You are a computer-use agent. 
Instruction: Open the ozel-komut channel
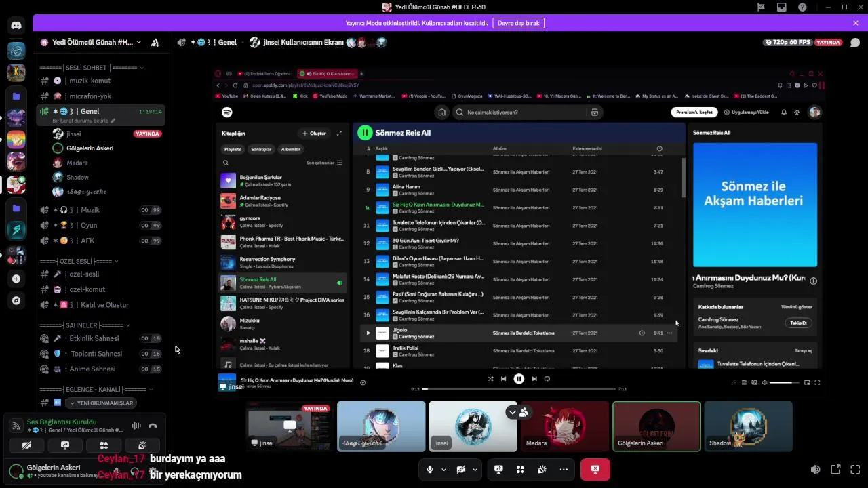pyautogui.click(x=100, y=289)
